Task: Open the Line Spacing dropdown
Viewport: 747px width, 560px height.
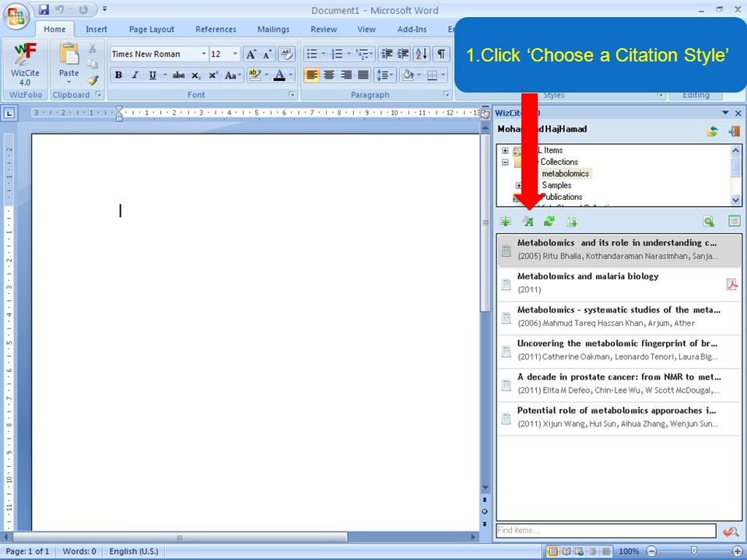Action: tap(384, 75)
